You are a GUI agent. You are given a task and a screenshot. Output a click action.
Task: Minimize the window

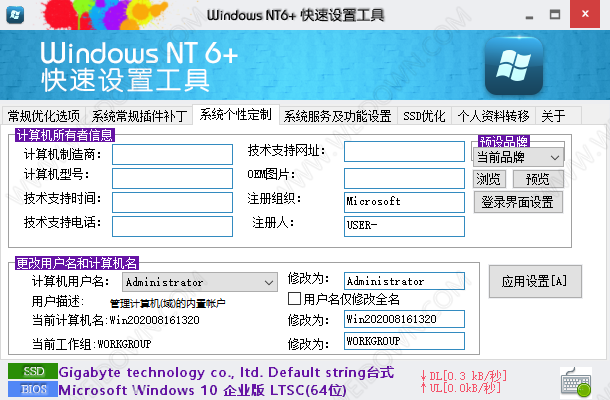tap(529, 15)
